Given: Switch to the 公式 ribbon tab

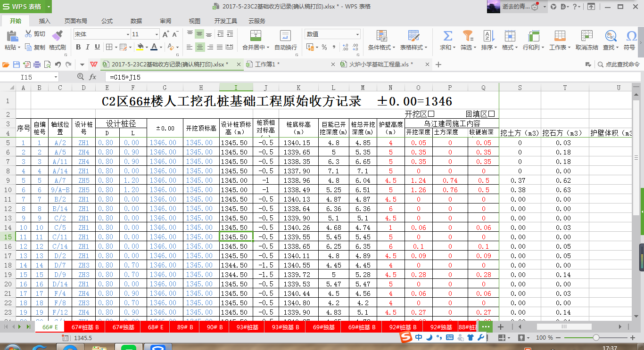Looking at the screenshot, I should pyautogui.click(x=107, y=21).
